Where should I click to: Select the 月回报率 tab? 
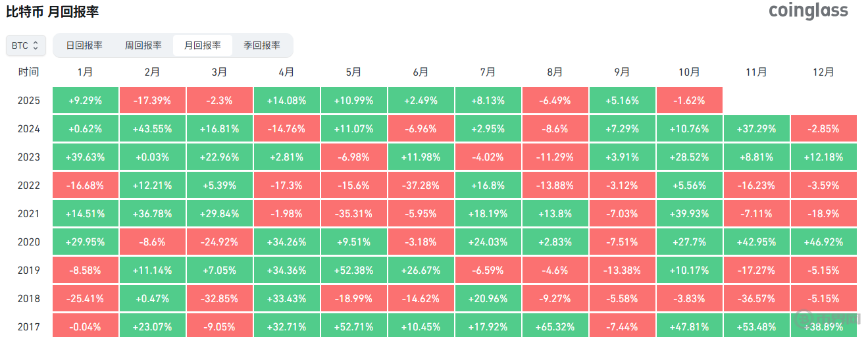click(203, 45)
